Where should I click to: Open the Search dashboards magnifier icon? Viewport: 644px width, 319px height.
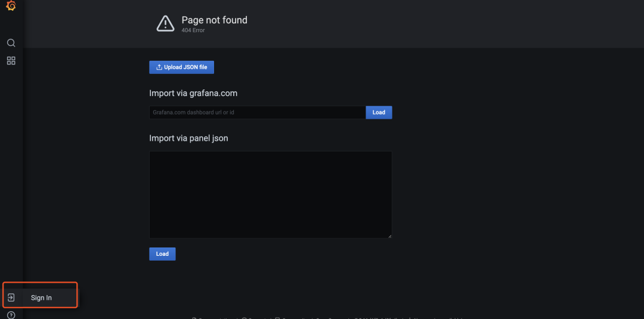click(11, 43)
